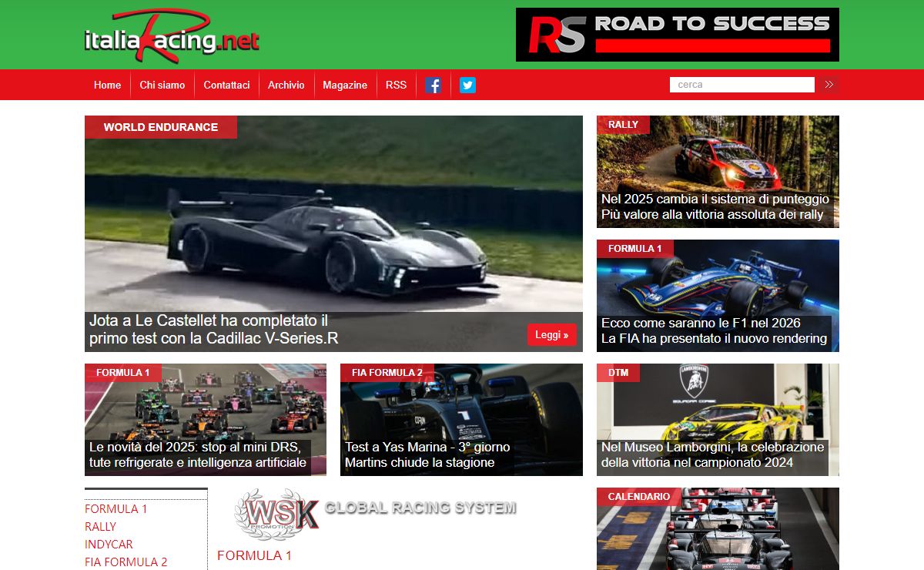Open Cadillac V-Series.R test article headline
This screenshot has height=570, width=924.
click(x=214, y=330)
